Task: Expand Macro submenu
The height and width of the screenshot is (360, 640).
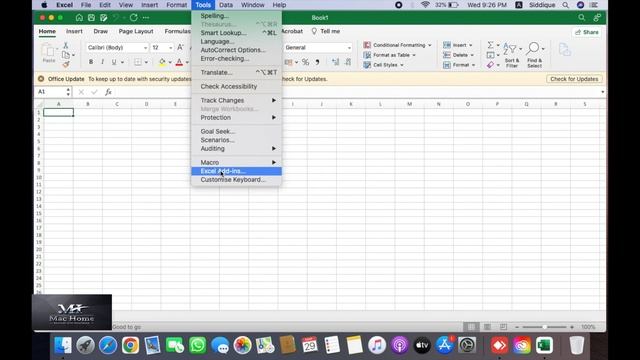Action: click(x=236, y=162)
